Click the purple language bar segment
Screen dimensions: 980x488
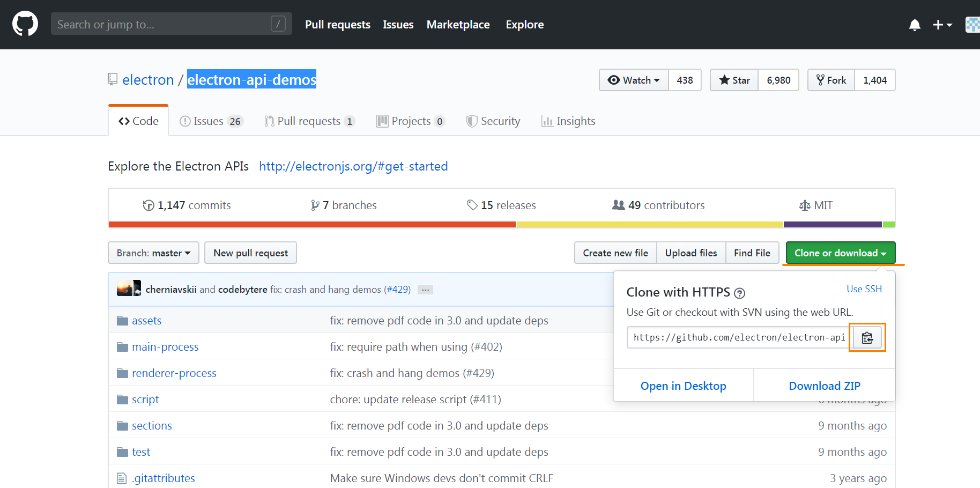[x=833, y=225]
